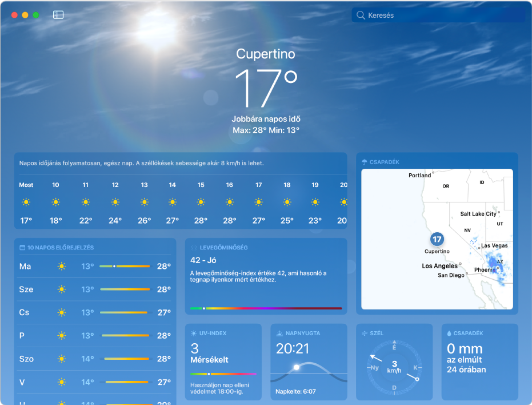Click the Cupertino 17 map pin
The image size is (532, 405).
tap(437, 239)
